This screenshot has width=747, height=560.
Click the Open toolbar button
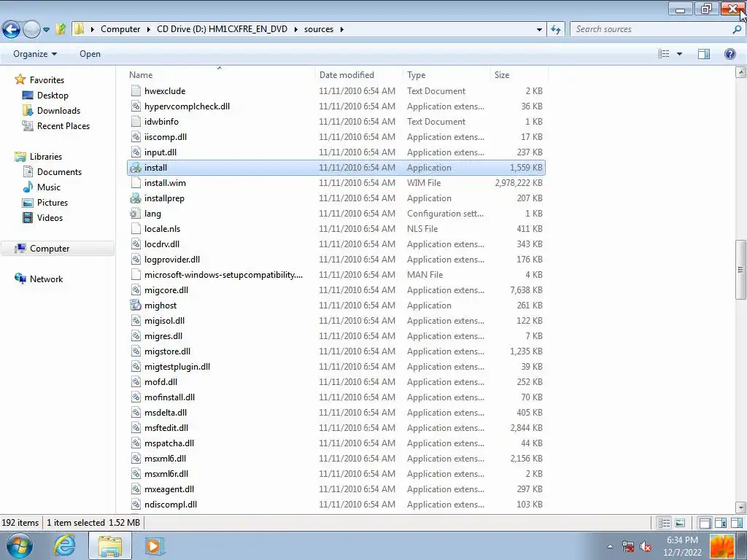point(90,54)
